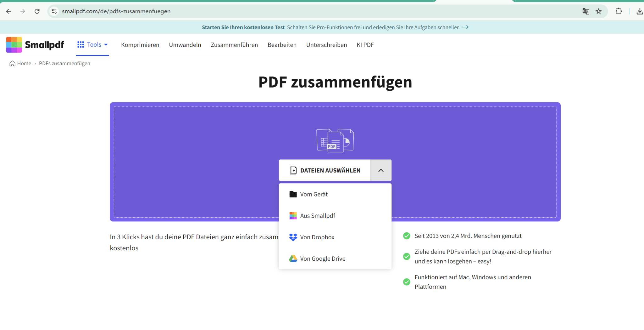Click the text Seit 2013 von 2,4 Mrd. Menschen genutzt
The width and height of the screenshot is (644, 330).
(x=468, y=236)
